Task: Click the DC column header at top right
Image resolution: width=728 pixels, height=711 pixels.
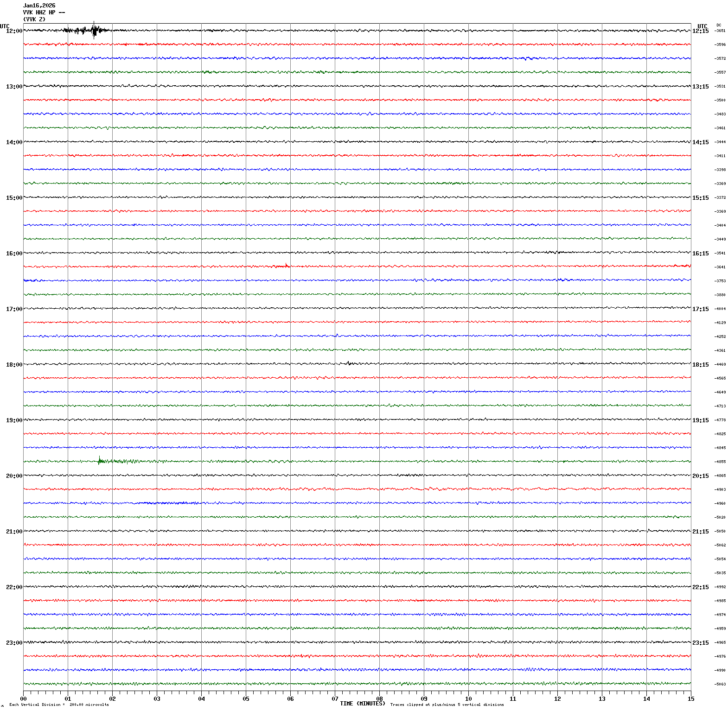Action: tap(719, 25)
